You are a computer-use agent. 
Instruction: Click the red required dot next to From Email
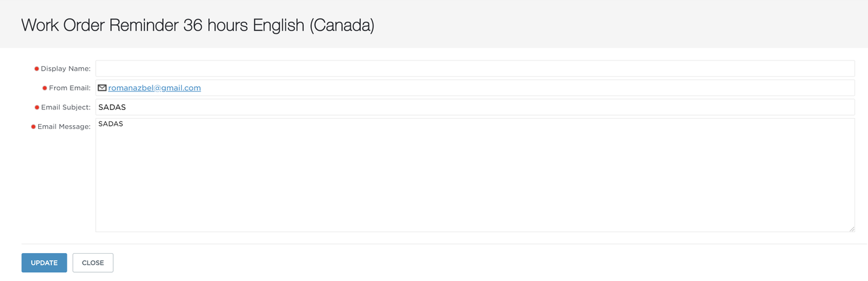click(x=44, y=88)
